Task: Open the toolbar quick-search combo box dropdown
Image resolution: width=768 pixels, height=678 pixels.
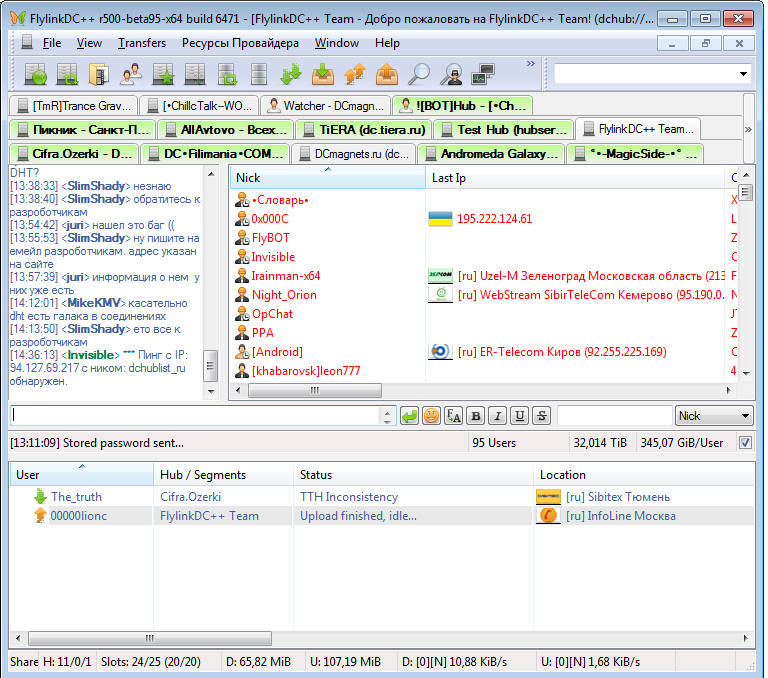Action: 743,74
